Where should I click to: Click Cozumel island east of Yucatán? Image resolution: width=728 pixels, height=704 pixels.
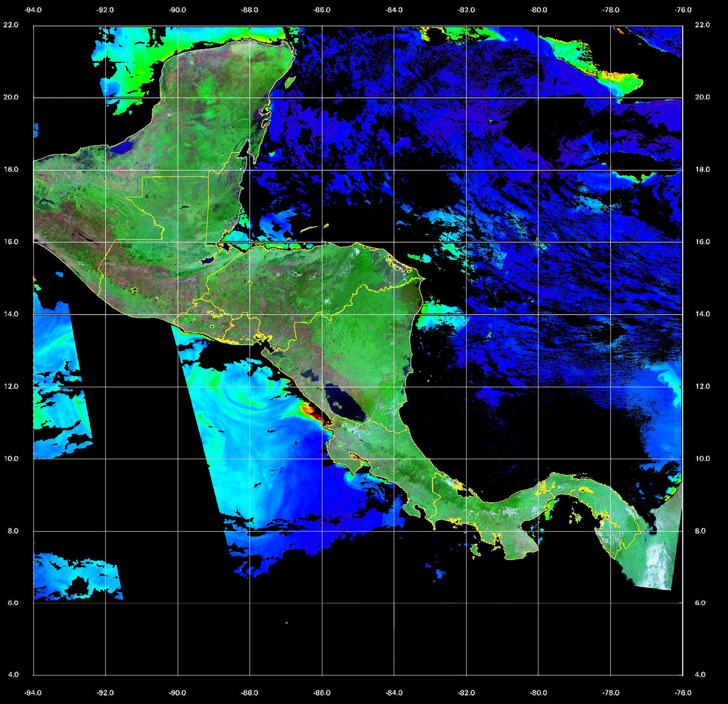(290, 82)
